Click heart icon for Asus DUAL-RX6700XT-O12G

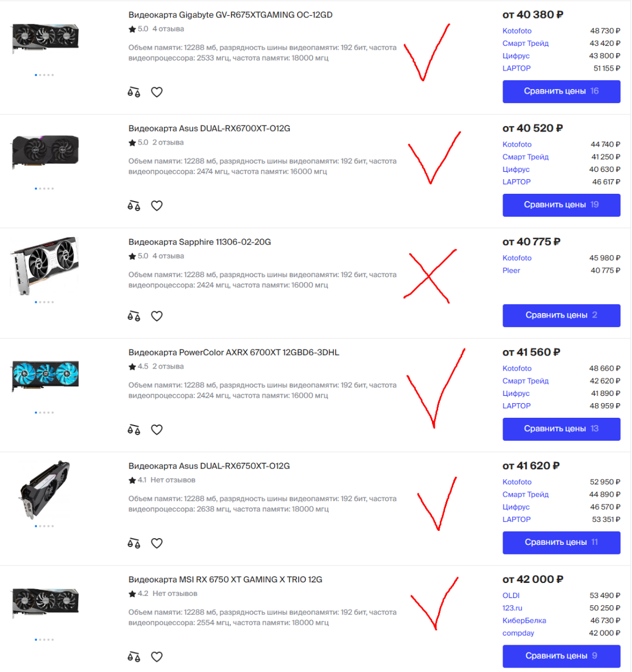click(157, 206)
